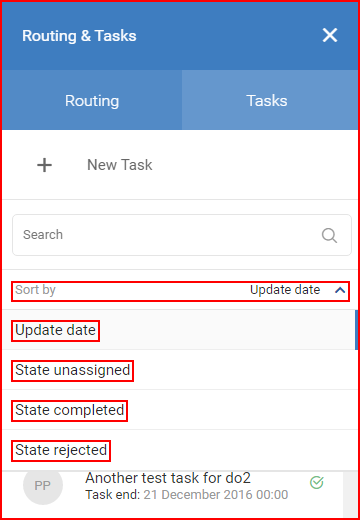The width and height of the screenshot is (360, 520).
Task: Click the plus icon for a new task
Action: tap(44, 165)
